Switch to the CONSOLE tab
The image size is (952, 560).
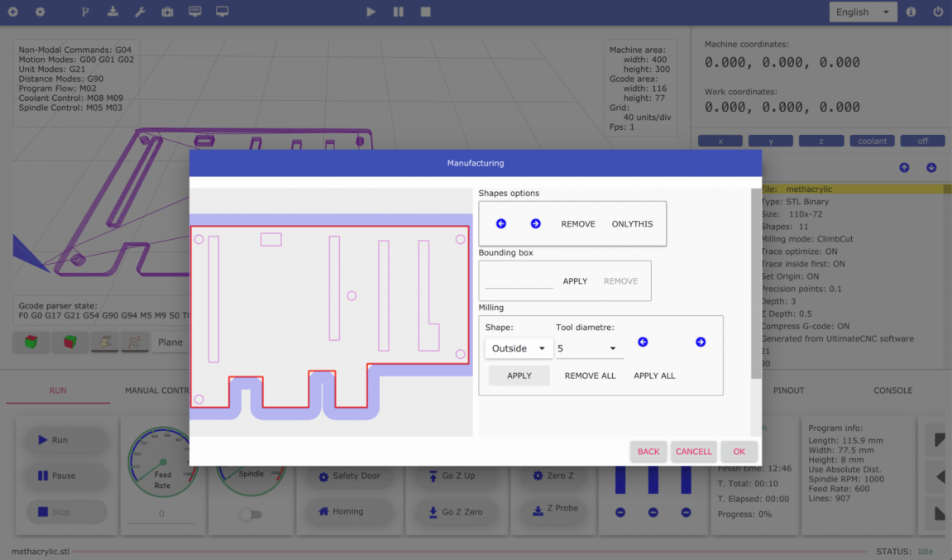[892, 390]
